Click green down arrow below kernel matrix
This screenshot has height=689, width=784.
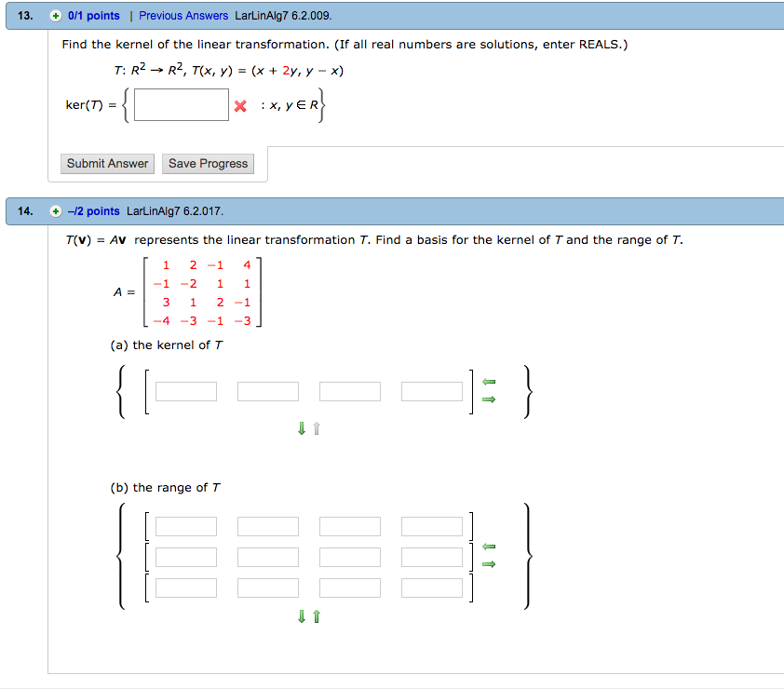click(x=302, y=429)
